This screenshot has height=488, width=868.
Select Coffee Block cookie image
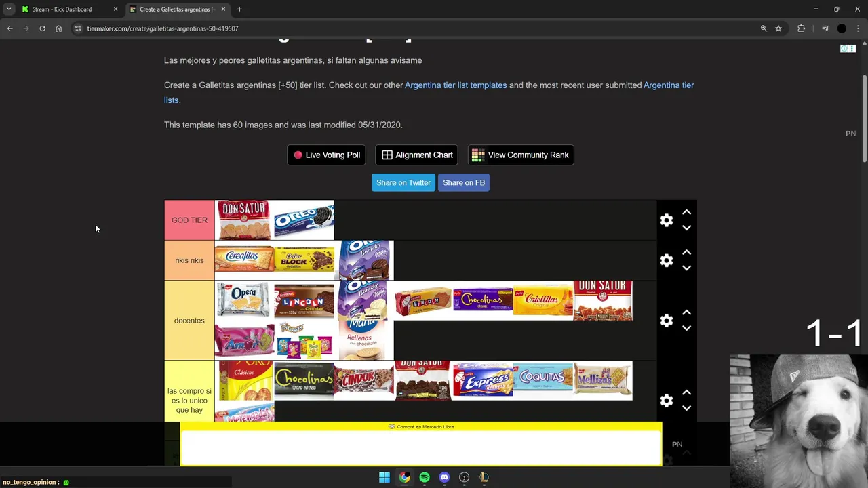[304, 260]
